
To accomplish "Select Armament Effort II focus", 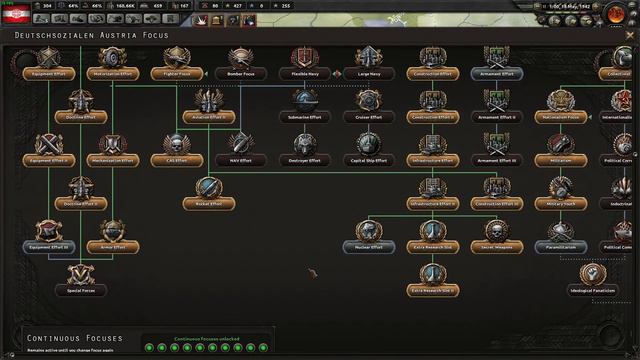I will pyautogui.click(x=497, y=117).
